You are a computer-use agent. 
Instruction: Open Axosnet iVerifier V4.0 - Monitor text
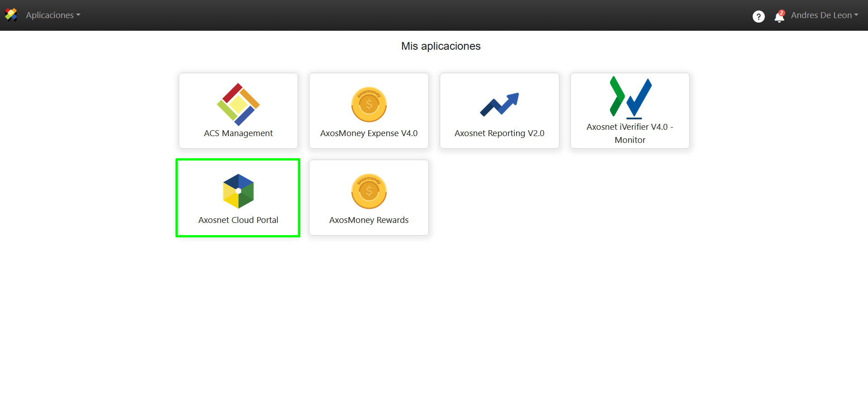630,133
